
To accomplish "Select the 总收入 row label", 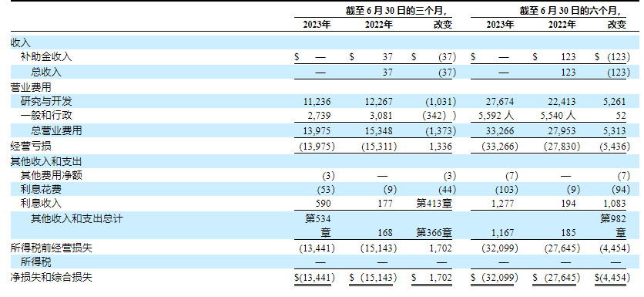I will click(x=46, y=72).
